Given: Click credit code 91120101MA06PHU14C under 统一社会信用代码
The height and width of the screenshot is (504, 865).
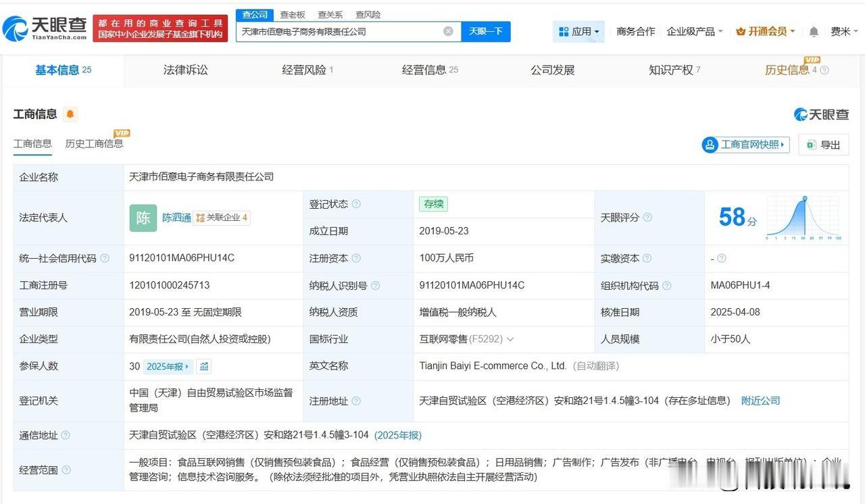Looking at the screenshot, I should 182,258.
